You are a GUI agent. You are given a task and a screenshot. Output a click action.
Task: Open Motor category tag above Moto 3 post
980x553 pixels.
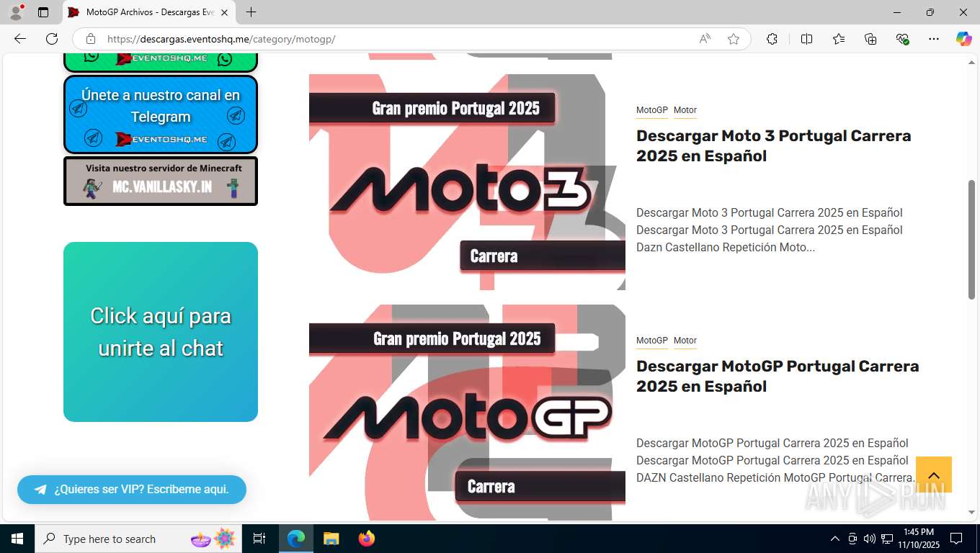coord(685,110)
